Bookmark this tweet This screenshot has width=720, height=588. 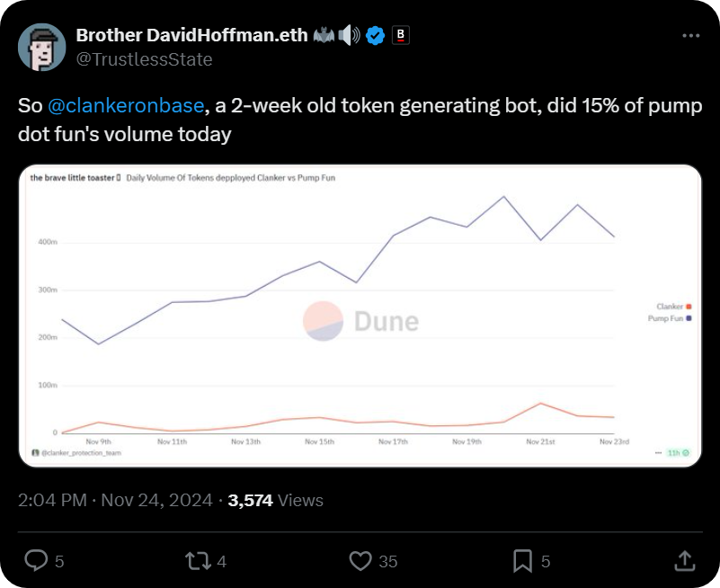(522, 561)
